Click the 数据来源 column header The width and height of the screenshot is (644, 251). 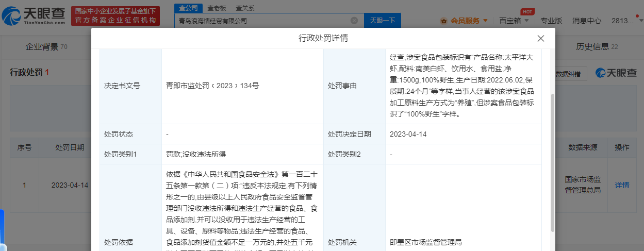tap(583, 147)
